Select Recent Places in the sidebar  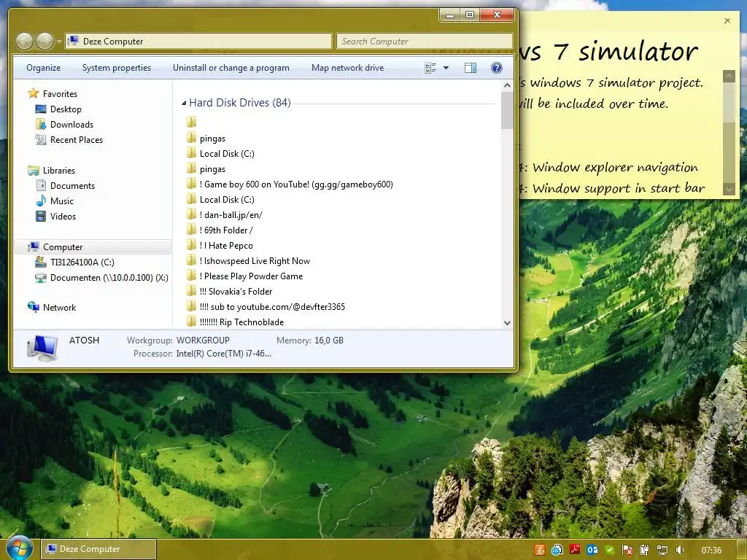[69, 139]
